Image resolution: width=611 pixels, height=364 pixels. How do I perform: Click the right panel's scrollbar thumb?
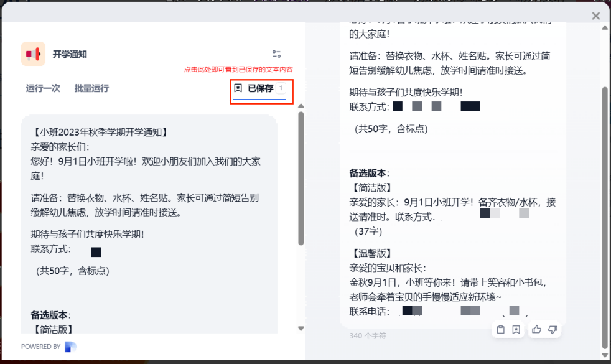click(605, 218)
